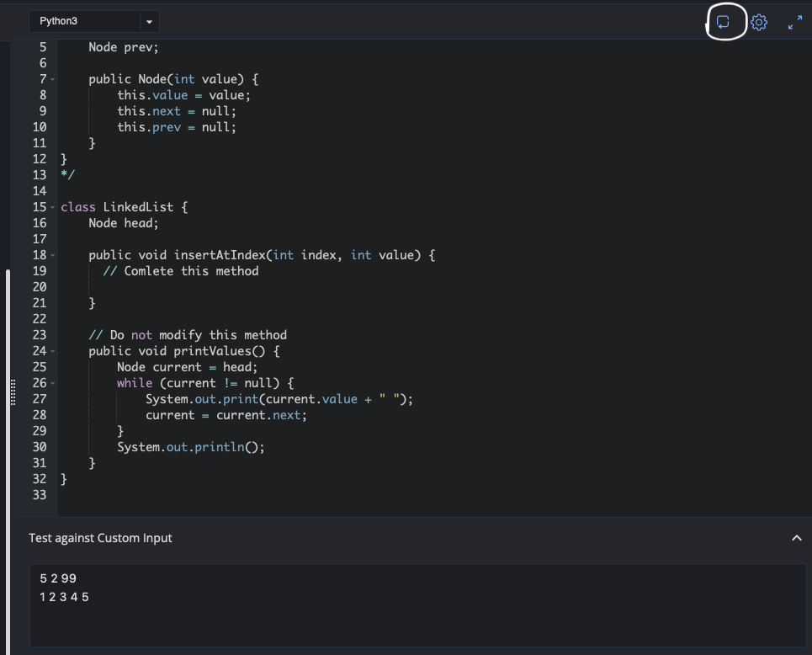Click 'Node current = head;' on line 25
The image size is (812, 655).
187,367
